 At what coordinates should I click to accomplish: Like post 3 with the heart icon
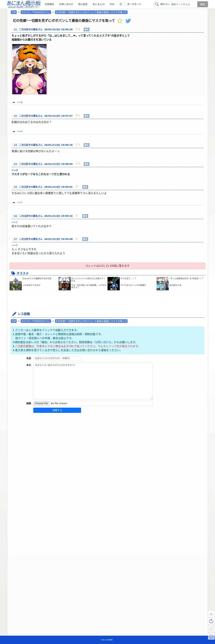77,145
